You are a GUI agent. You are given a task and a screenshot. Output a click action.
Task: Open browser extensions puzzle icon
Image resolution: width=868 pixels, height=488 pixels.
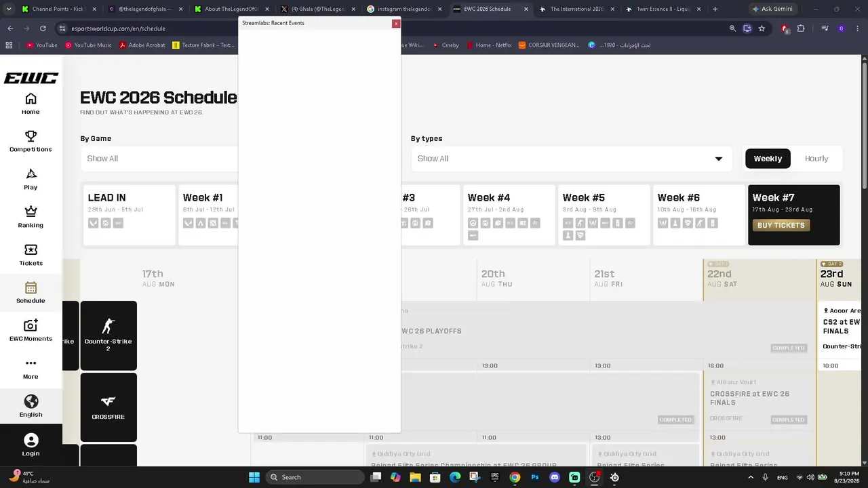click(801, 28)
